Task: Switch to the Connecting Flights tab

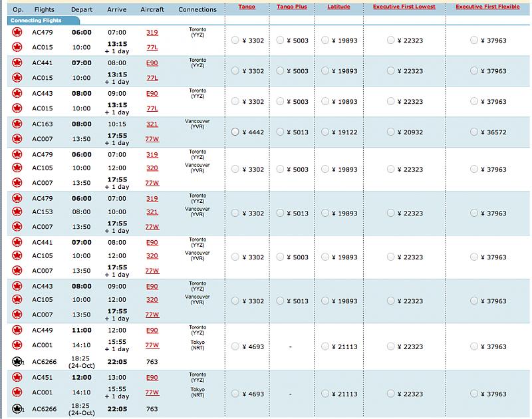Action: 43,21
